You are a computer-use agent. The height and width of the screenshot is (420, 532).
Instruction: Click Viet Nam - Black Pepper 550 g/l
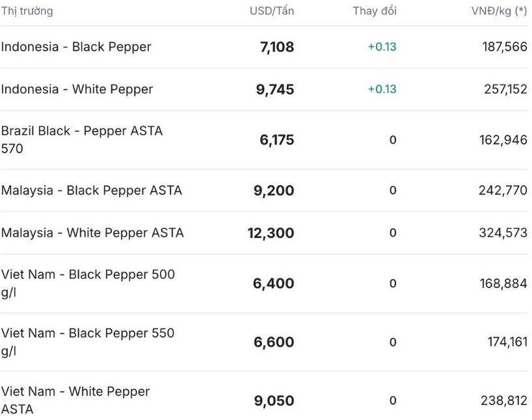coord(88,342)
